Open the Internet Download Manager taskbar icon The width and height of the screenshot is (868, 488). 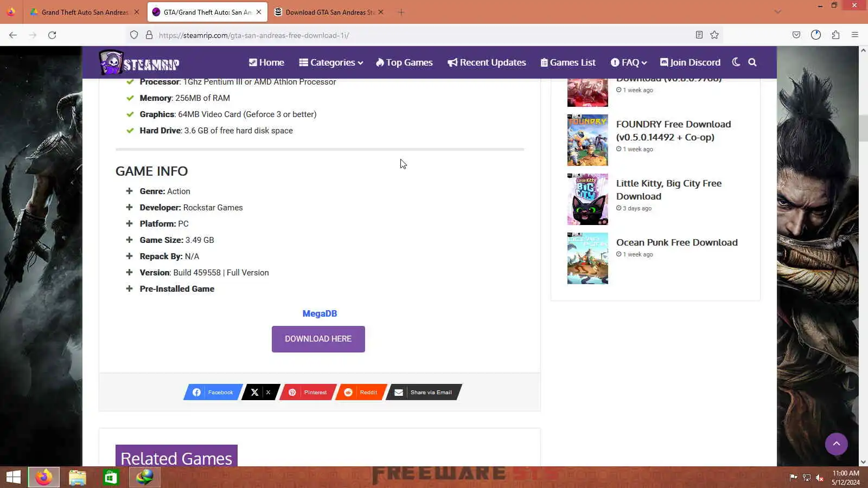coord(144,477)
